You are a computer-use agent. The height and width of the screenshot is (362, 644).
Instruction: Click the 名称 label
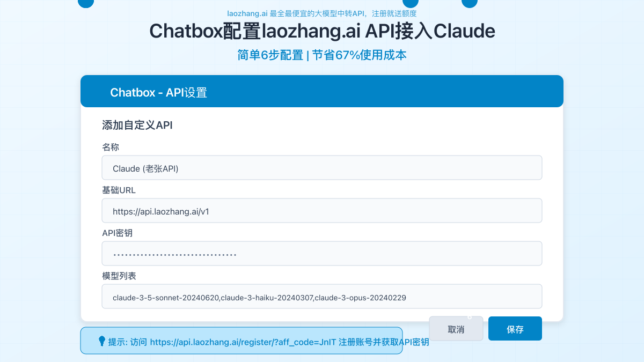[x=111, y=147]
